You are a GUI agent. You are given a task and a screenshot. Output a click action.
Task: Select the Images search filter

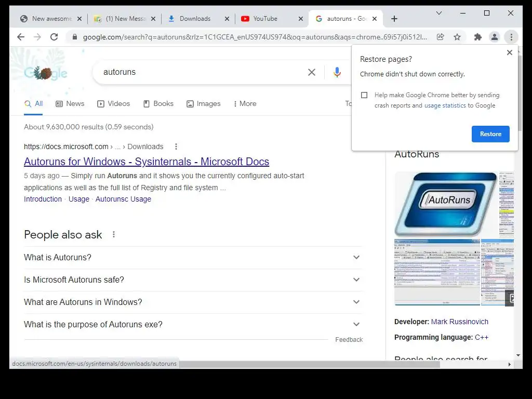click(x=204, y=103)
